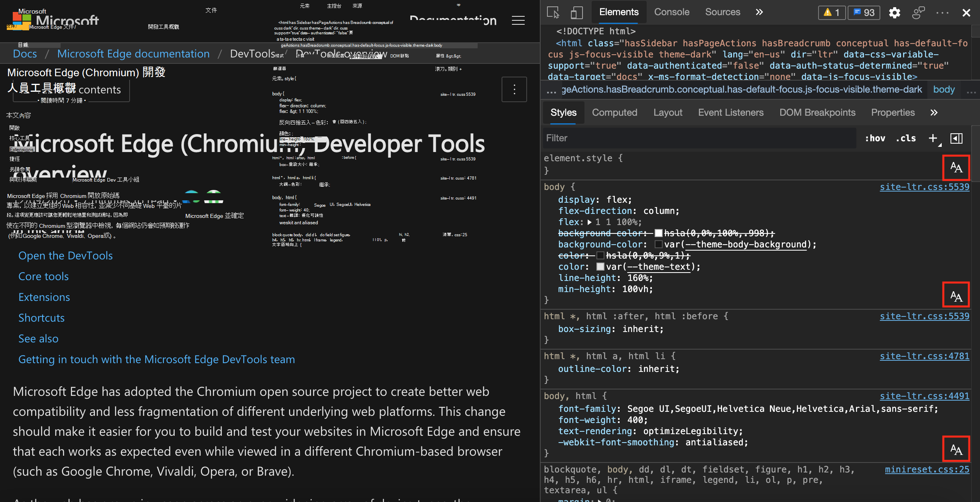The image size is (980, 502).
Task: Toggle .cls element classes panel
Action: [905, 138]
